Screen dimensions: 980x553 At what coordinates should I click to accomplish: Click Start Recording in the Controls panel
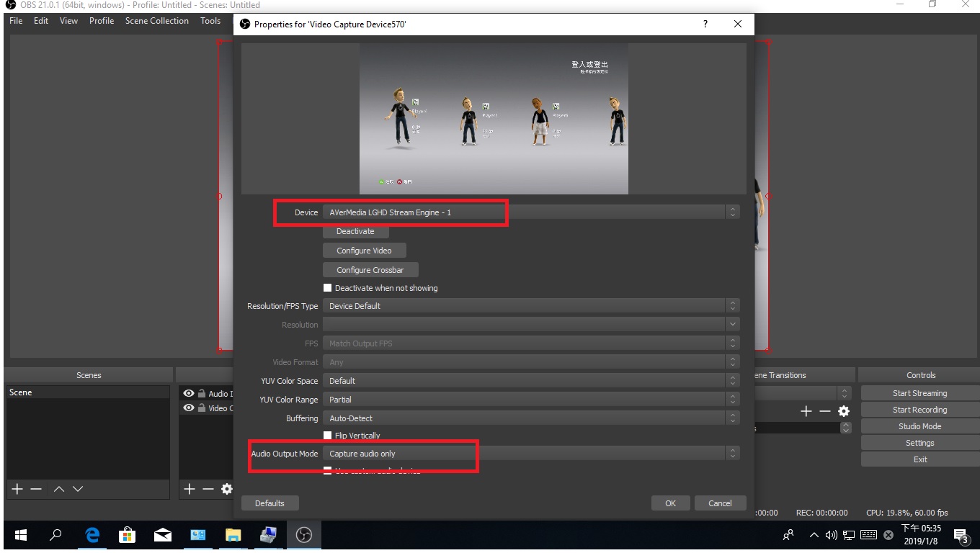tap(919, 410)
